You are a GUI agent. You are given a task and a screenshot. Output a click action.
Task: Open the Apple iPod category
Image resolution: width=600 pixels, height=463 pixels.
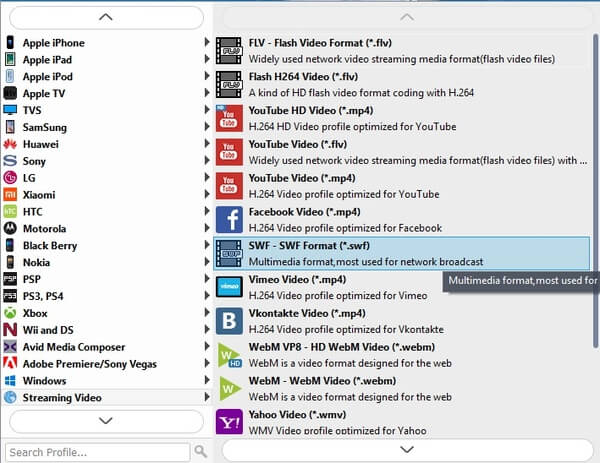tap(107, 77)
